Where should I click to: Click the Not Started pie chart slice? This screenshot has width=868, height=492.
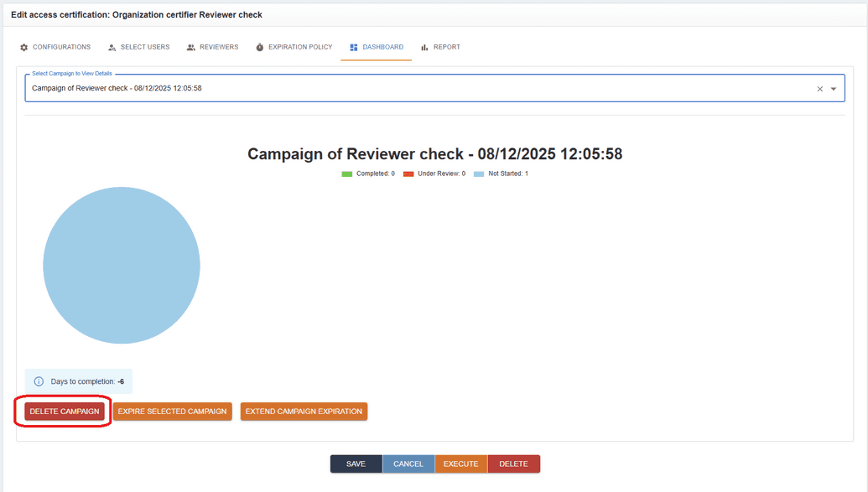(x=122, y=265)
